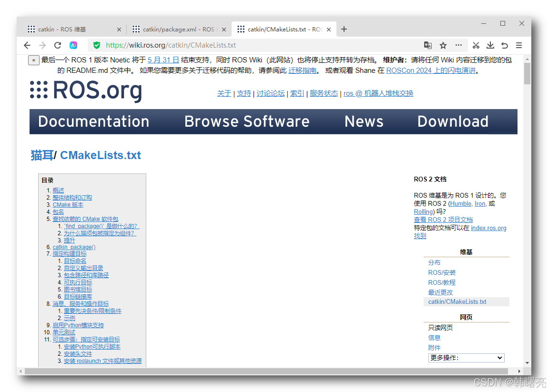The width and height of the screenshot is (548, 392).
Task: Select catkin/CMakeLists.txt in the sidebar
Action: (x=457, y=302)
